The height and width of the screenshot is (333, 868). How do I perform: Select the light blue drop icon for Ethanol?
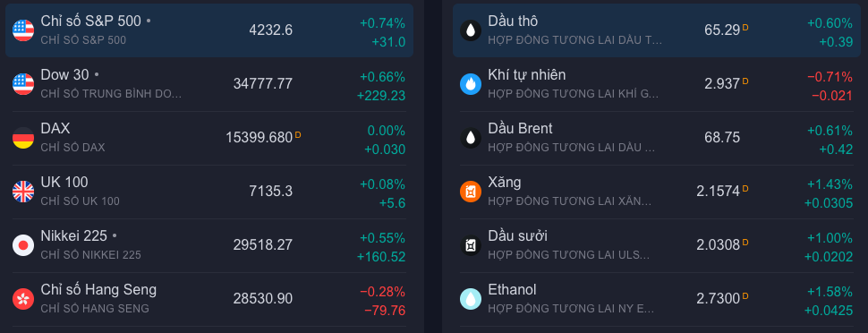tap(471, 299)
